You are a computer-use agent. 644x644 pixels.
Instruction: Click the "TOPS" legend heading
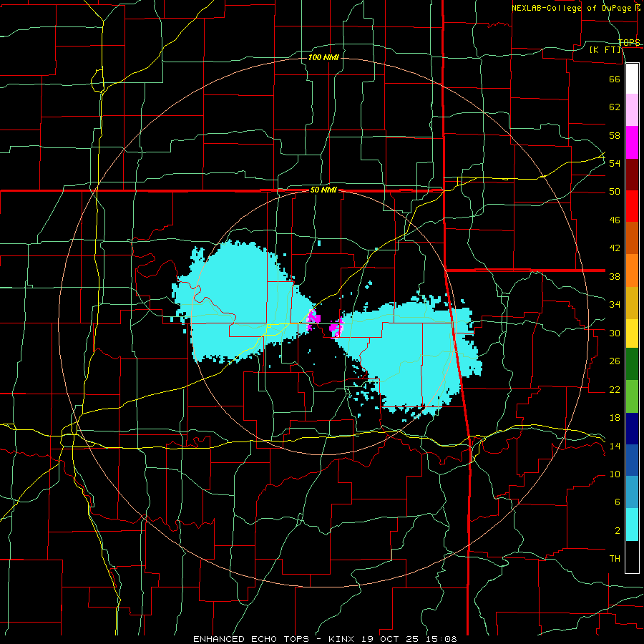(x=629, y=43)
